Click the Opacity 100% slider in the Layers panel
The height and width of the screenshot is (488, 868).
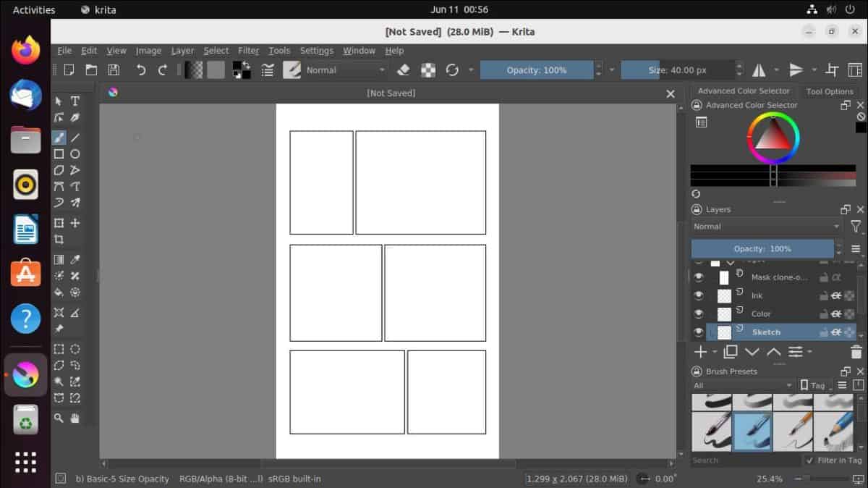pyautogui.click(x=763, y=248)
